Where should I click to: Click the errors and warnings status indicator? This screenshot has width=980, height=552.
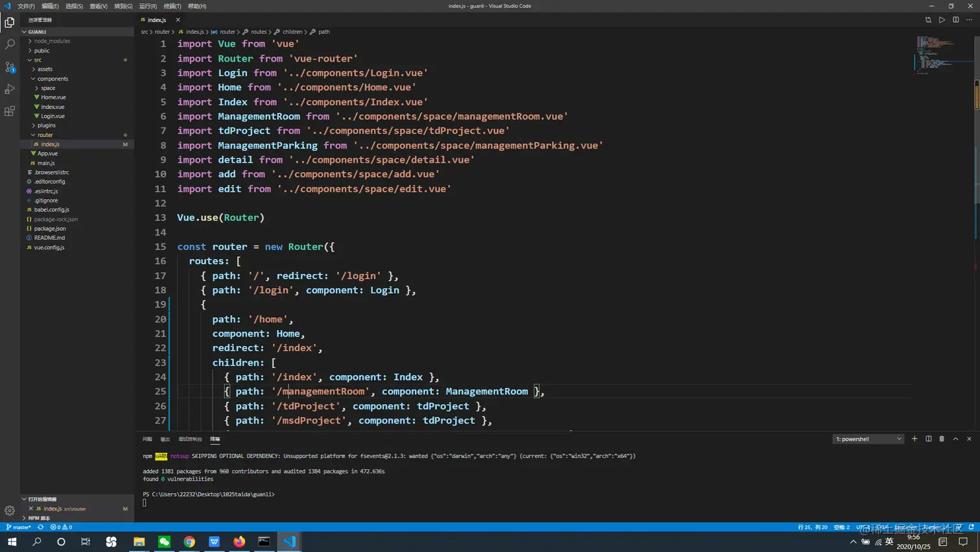[x=62, y=527]
